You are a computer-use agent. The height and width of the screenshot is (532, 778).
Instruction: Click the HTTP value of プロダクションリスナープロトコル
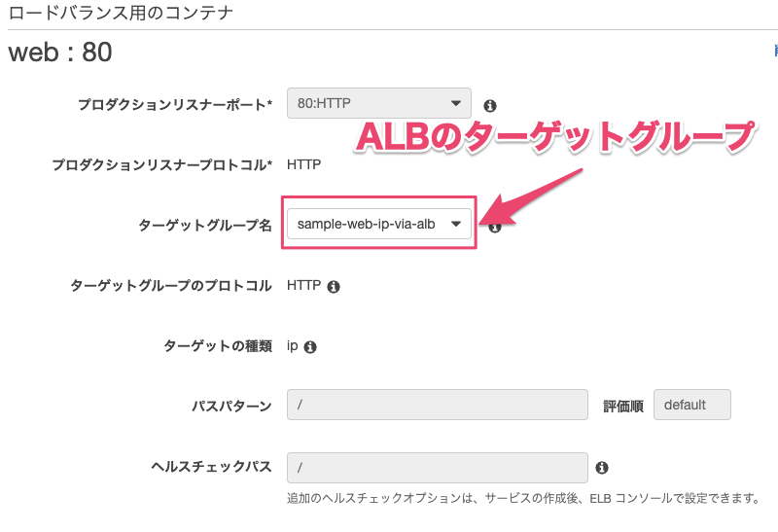(303, 164)
